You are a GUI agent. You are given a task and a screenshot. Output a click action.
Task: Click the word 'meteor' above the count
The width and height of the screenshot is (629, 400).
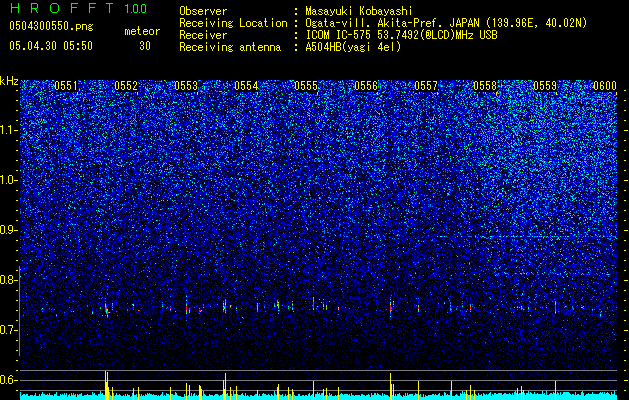tap(142, 31)
